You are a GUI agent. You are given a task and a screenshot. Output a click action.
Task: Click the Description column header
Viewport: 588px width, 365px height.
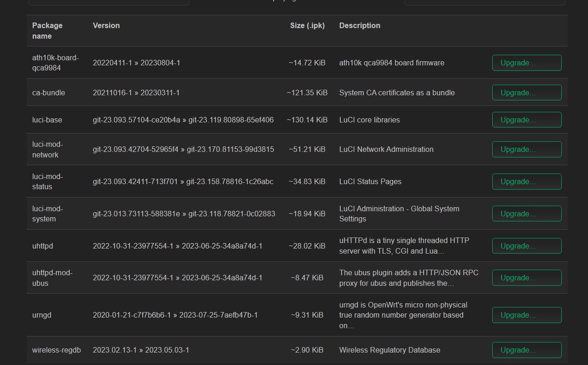[360, 25]
